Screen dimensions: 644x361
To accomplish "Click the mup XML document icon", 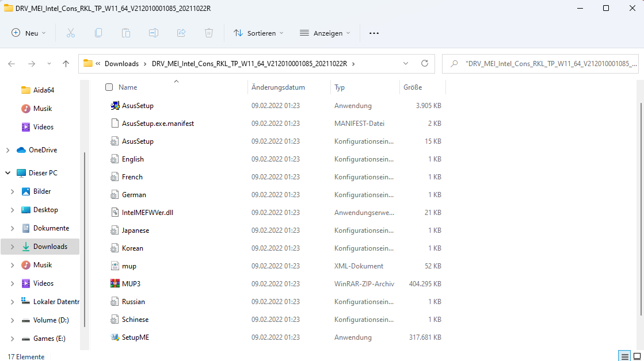I will click(x=115, y=266).
